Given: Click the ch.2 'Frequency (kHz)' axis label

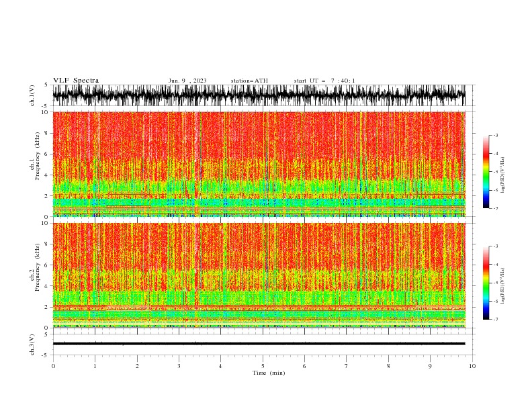Looking at the screenshot, I should [x=38, y=267].
